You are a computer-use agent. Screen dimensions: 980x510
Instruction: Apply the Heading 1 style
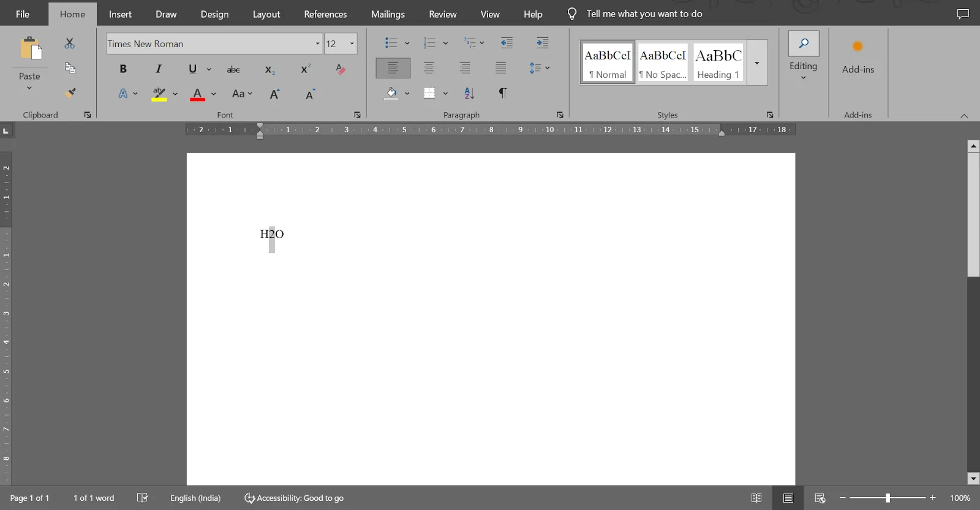(x=718, y=62)
